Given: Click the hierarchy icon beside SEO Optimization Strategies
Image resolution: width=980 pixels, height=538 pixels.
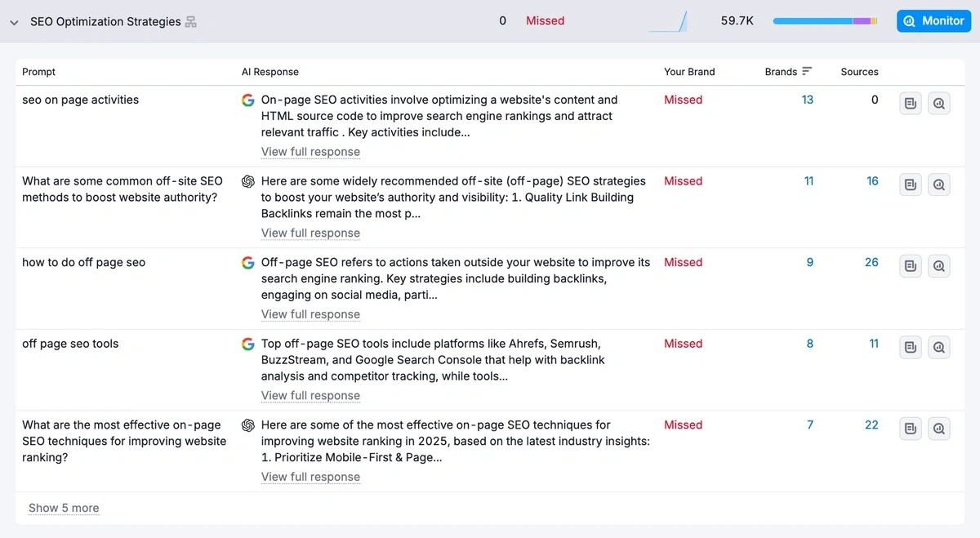Looking at the screenshot, I should (191, 22).
